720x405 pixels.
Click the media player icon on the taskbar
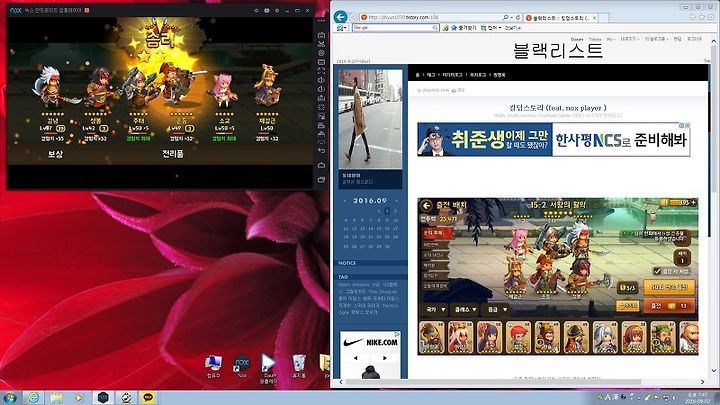pyautogui.click(x=79, y=398)
